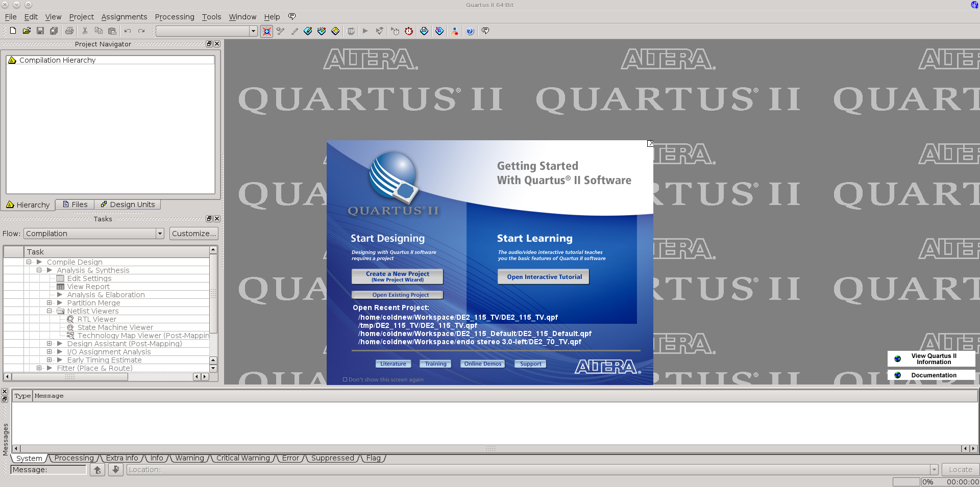Switch to the Critical Warning messages tab
The height and width of the screenshot is (487, 980).
[x=243, y=458]
